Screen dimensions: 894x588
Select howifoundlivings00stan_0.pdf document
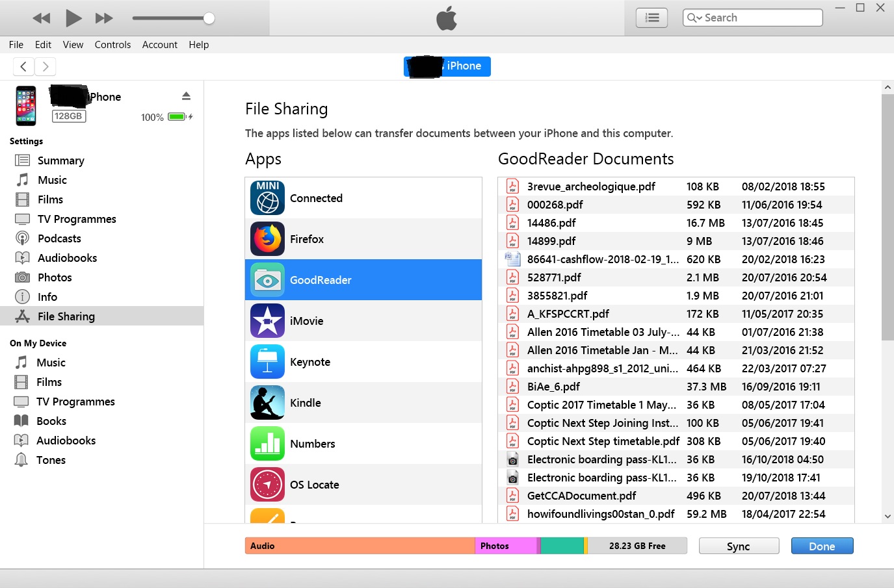(x=676, y=514)
